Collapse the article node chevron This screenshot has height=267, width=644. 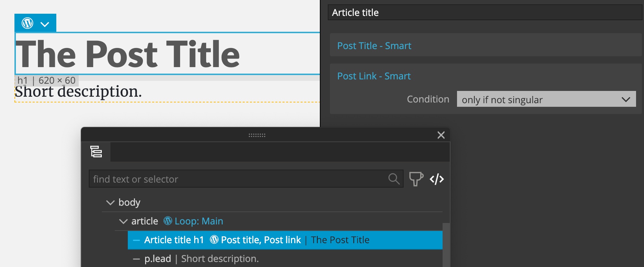tap(123, 222)
